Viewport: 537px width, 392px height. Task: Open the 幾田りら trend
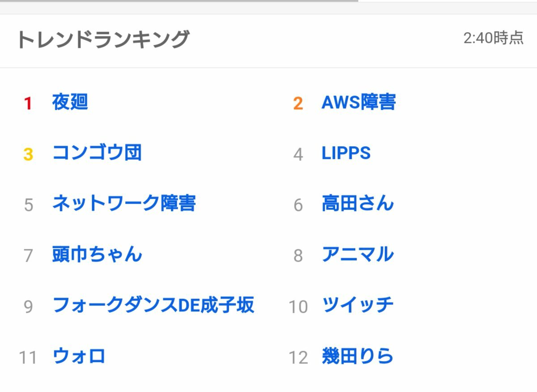click(x=358, y=356)
